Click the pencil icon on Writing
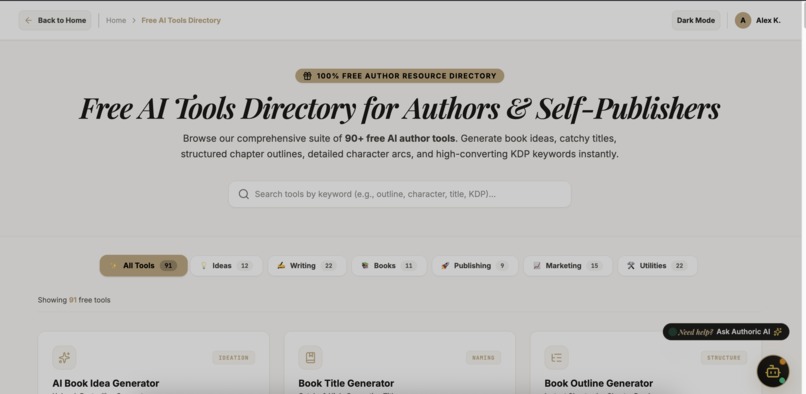 point(281,265)
